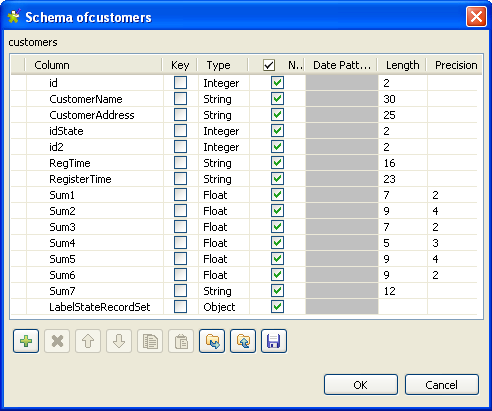Open Type cell for idState

click(x=224, y=131)
